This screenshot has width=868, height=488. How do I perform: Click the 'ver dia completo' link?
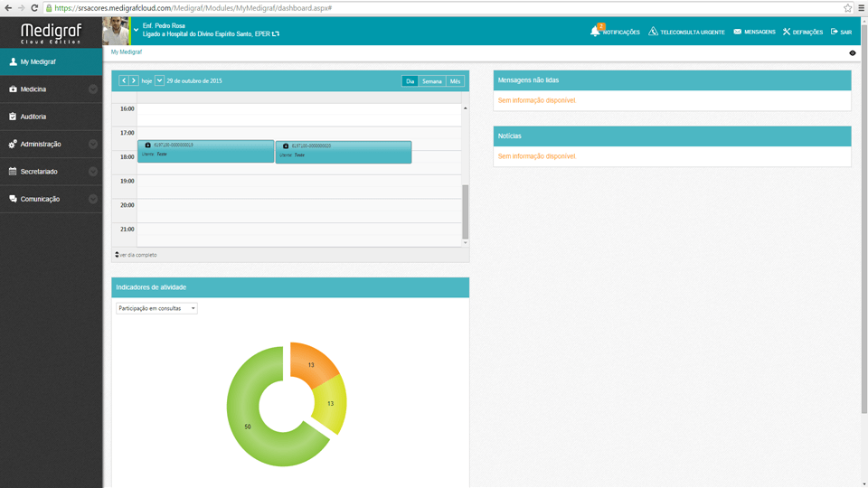pyautogui.click(x=137, y=255)
